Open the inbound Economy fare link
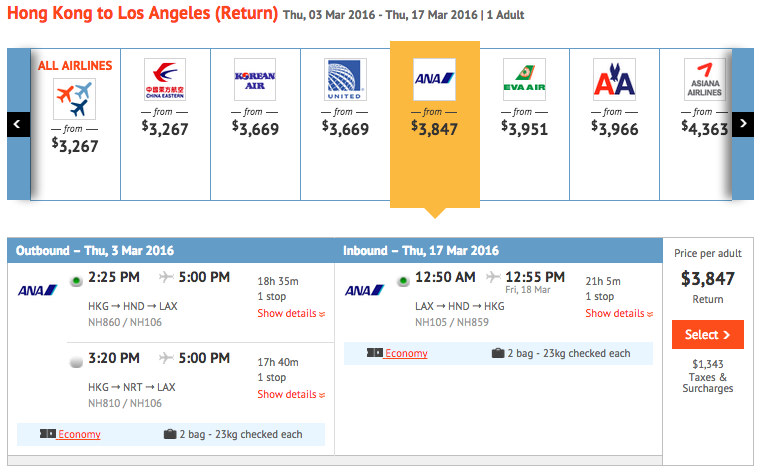Image resolution: width=761 pixels, height=472 pixels. coord(406,353)
